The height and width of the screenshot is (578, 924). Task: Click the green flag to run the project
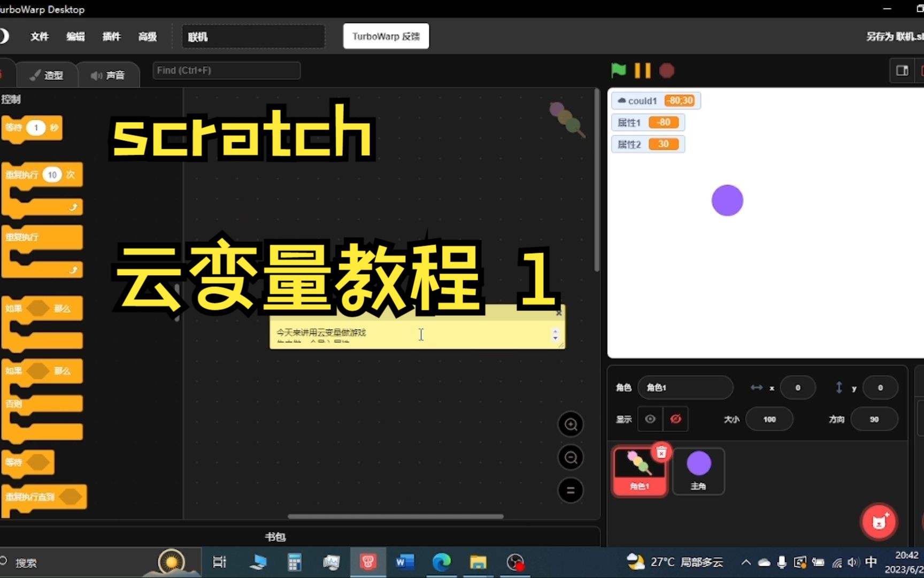click(x=619, y=70)
